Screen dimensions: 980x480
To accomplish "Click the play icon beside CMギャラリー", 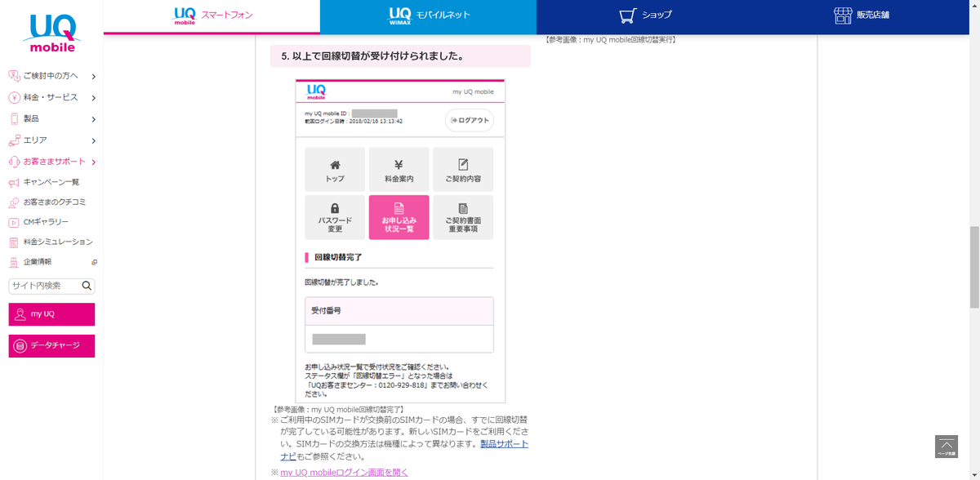I will point(14,222).
